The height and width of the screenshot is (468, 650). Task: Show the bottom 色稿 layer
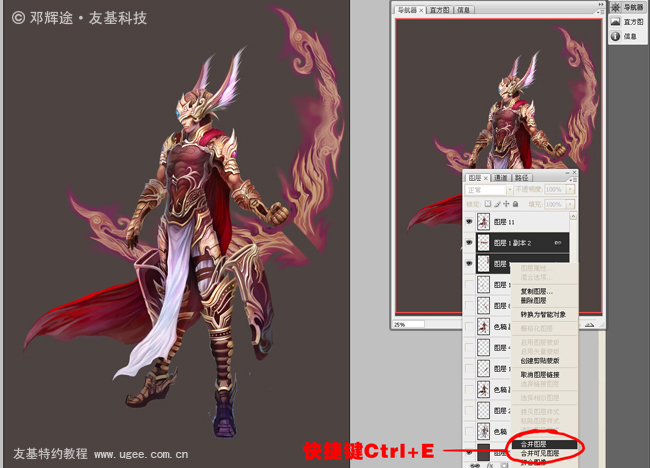[469, 431]
